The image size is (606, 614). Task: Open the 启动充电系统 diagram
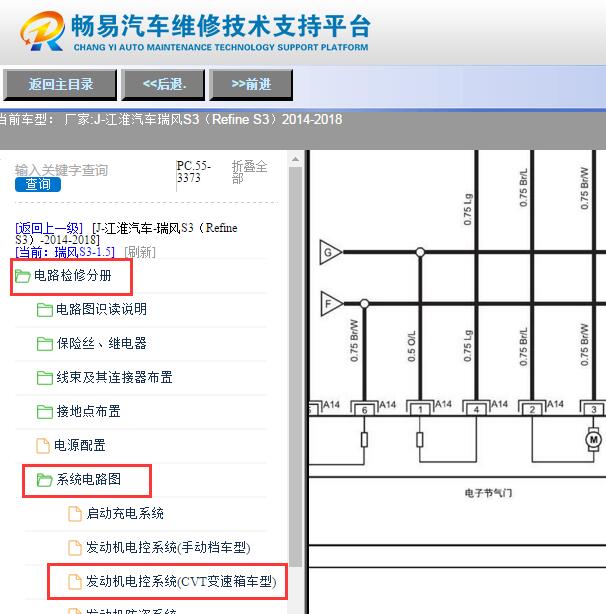(125, 513)
